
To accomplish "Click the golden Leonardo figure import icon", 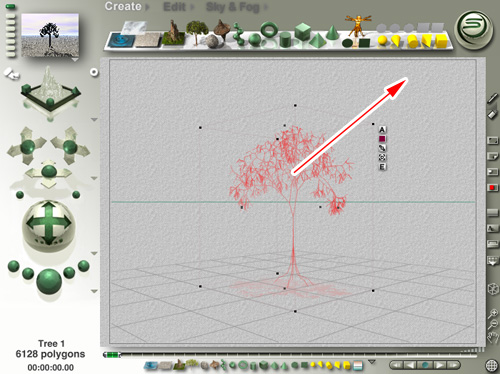I will (358, 25).
